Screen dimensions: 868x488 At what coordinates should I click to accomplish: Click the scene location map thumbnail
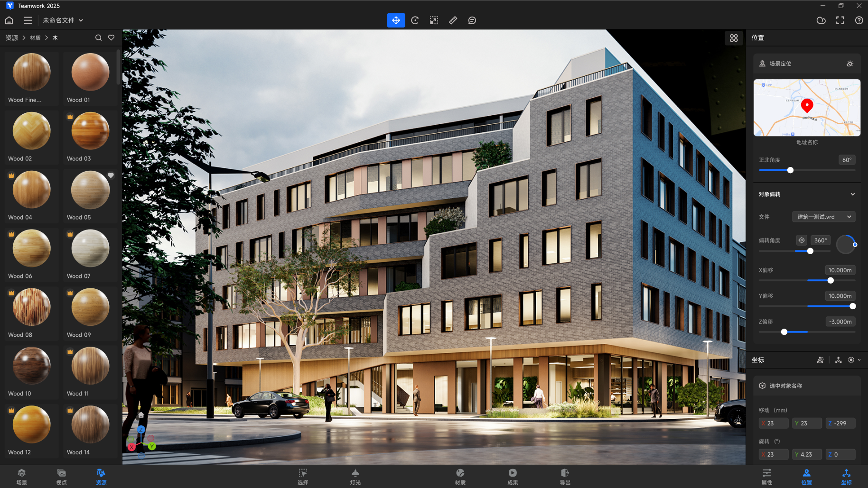[x=807, y=108]
